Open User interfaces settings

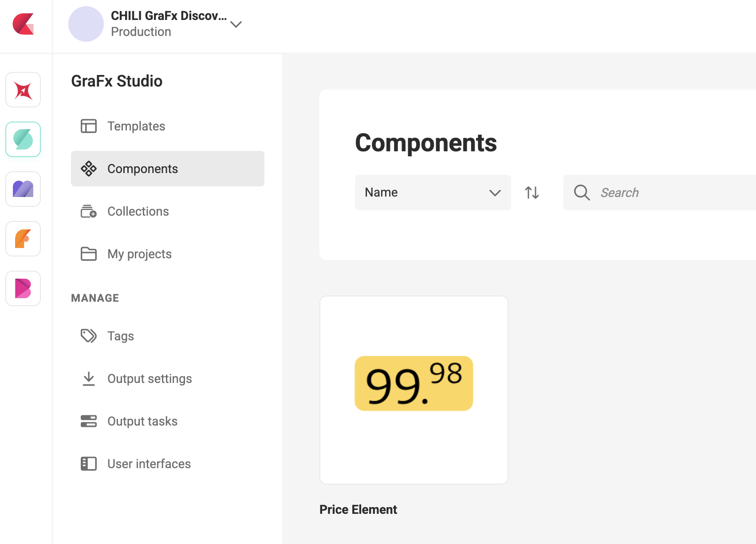[x=149, y=464]
